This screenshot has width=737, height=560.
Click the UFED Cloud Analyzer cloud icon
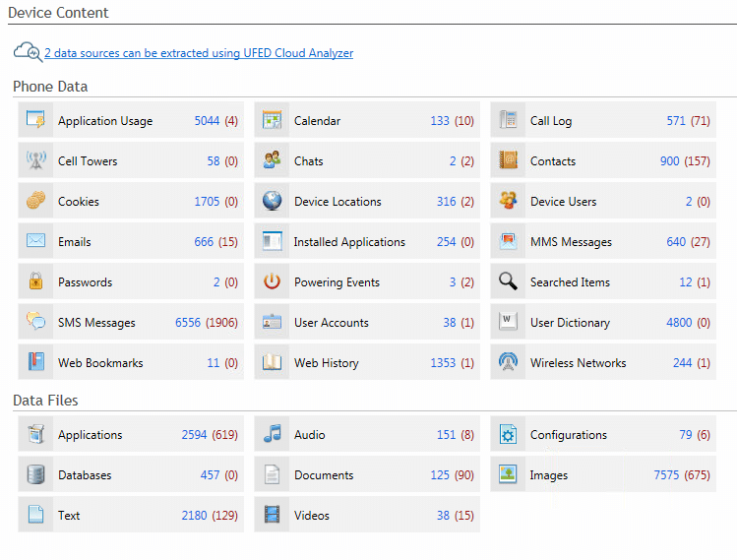coord(27,52)
